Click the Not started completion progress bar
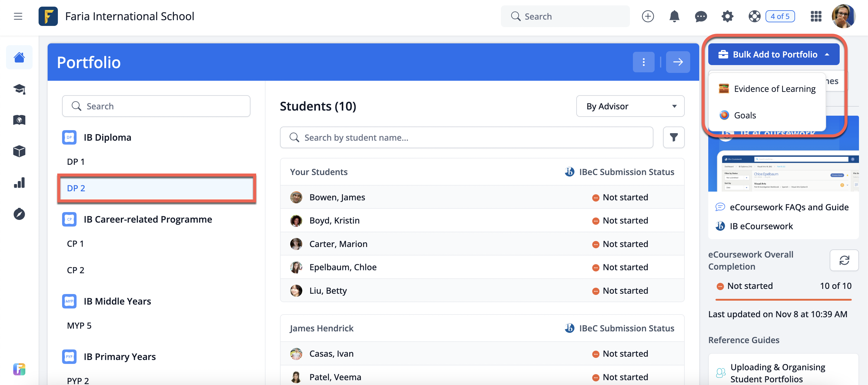 pos(783,299)
